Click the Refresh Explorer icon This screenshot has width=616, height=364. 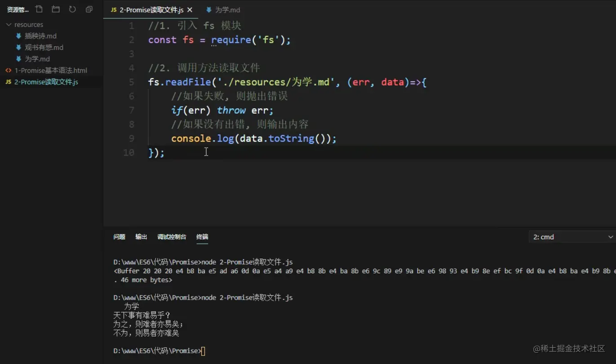(72, 9)
